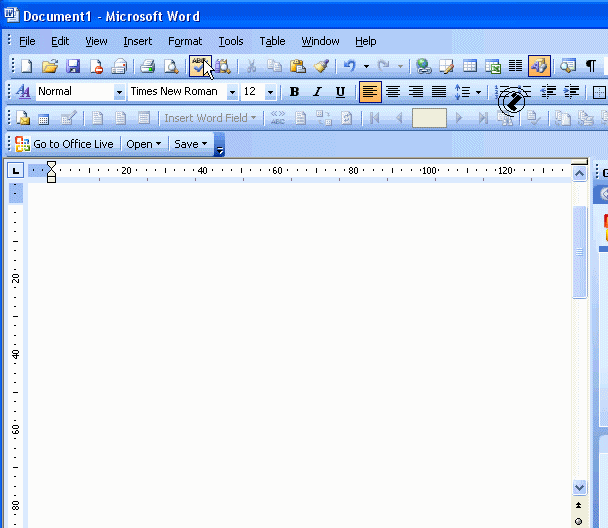The height and width of the screenshot is (528, 608).
Task: Open the Format menu
Action: click(185, 41)
